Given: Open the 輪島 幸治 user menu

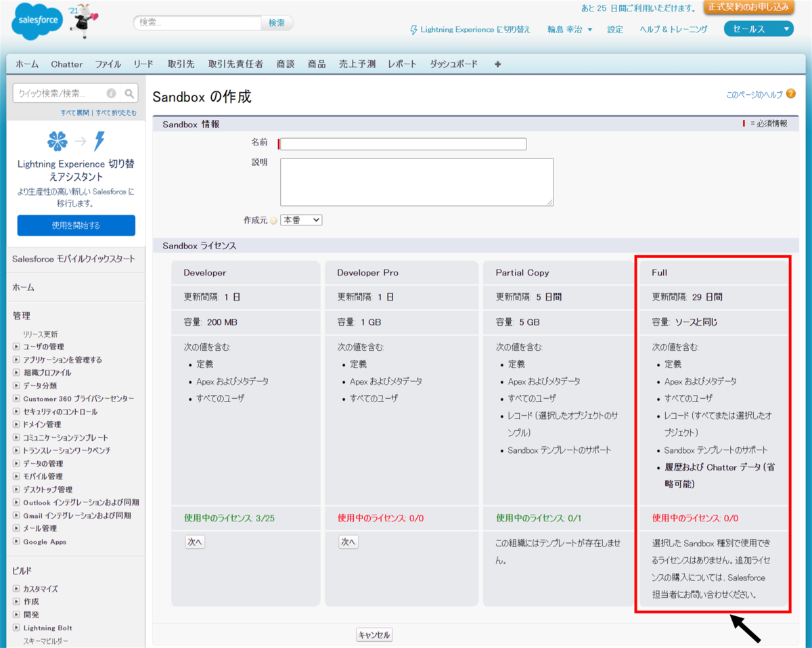Looking at the screenshot, I should tap(570, 30).
